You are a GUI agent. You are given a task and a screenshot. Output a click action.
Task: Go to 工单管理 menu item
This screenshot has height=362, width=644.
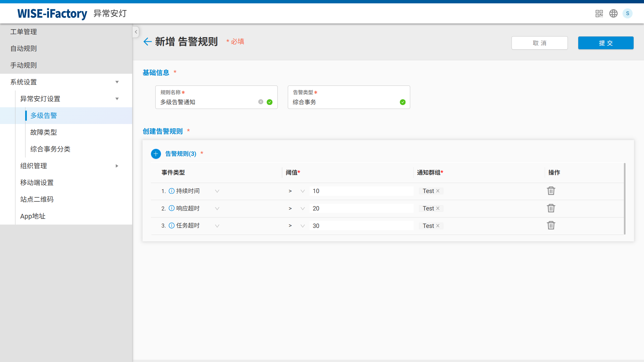(23, 32)
